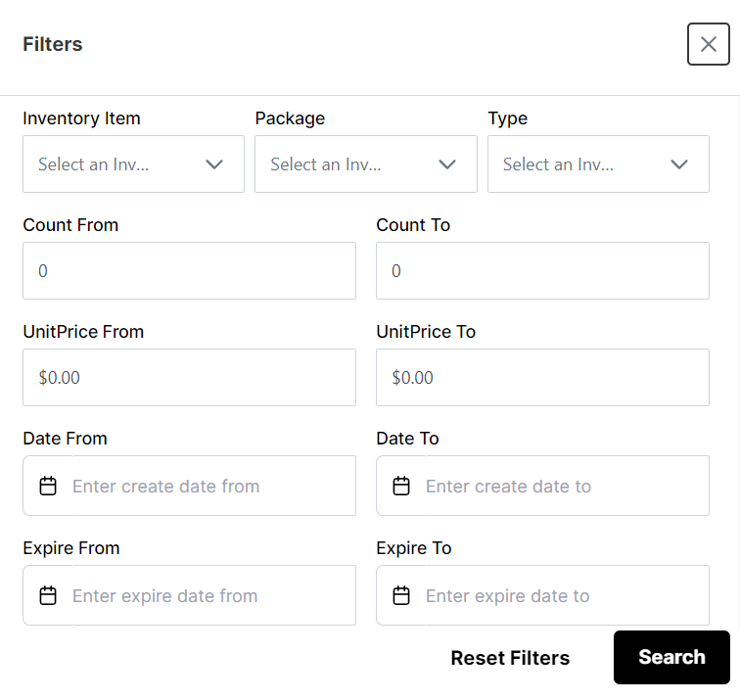Click the Enter create date to field
The width and height of the screenshot is (740, 700).
point(542,486)
